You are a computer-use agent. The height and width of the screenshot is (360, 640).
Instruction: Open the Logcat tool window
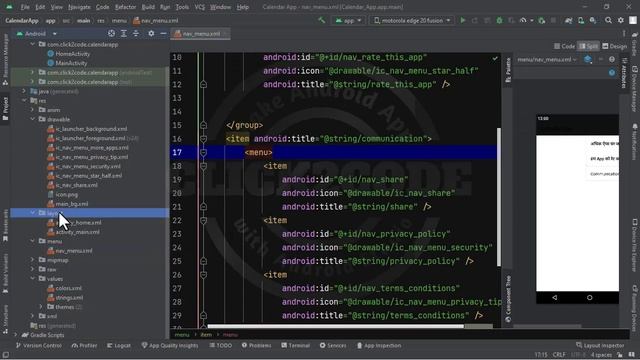pyautogui.click(x=119, y=345)
